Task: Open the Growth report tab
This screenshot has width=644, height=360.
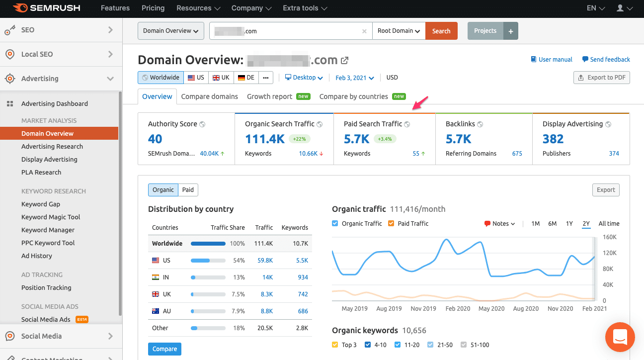Action: coord(278,96)
